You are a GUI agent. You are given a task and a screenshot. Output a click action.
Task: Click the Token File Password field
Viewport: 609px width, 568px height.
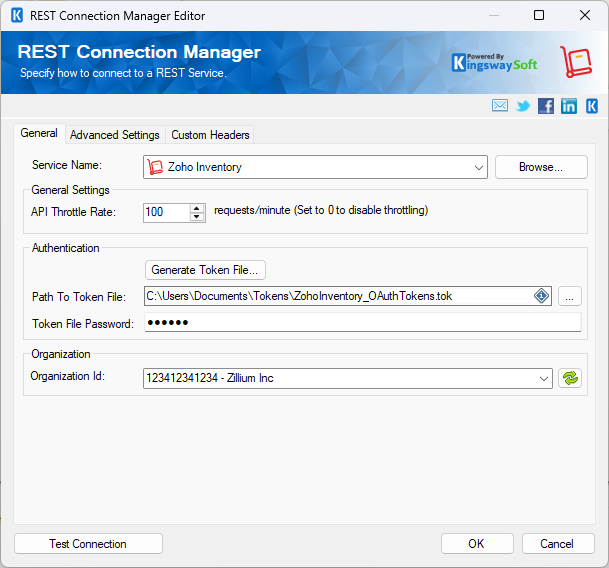(362, 322)
